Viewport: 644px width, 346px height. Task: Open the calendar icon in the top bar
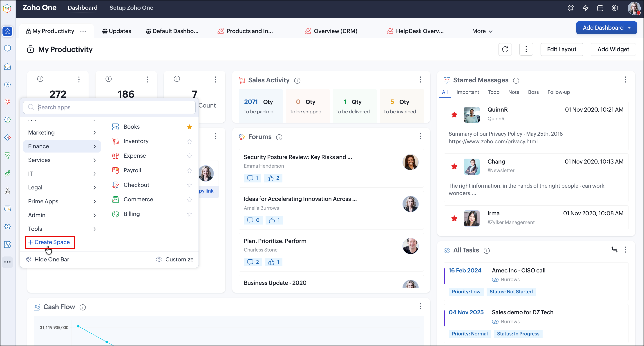point(600,8)
